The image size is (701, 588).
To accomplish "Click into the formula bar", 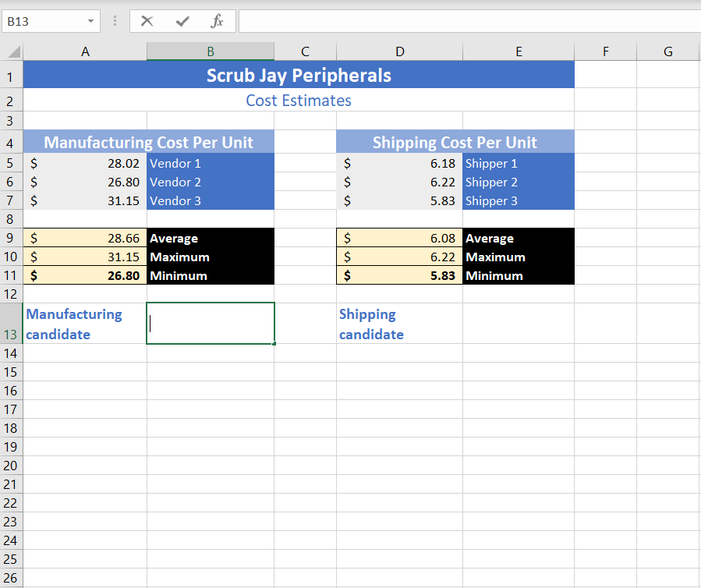I will click(469, 21).
